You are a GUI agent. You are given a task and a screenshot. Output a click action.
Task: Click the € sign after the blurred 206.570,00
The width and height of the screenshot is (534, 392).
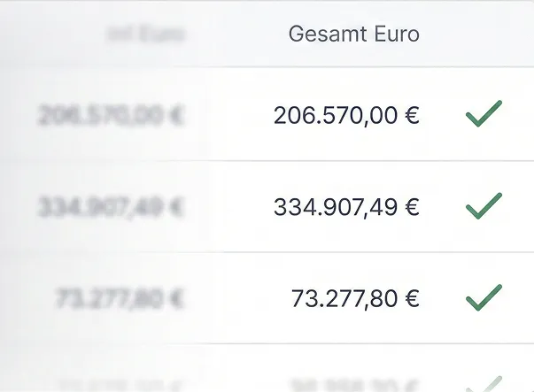176,116
